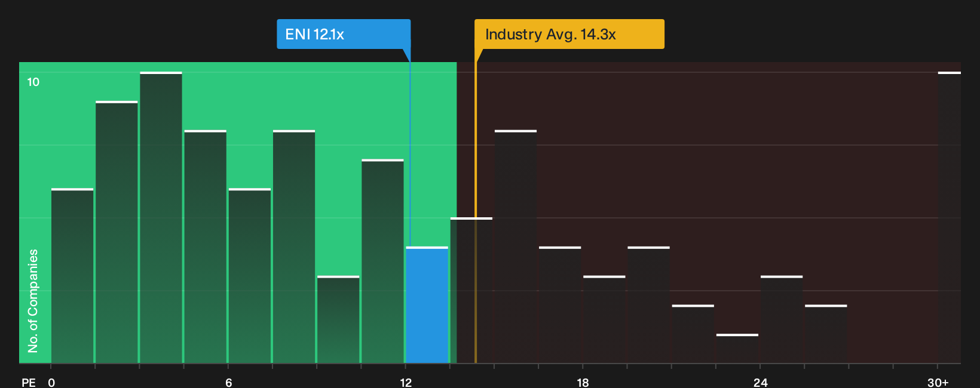980x388 pixels.
Task: Click the PE axis label 18
Action: click(x=583, y=383)
